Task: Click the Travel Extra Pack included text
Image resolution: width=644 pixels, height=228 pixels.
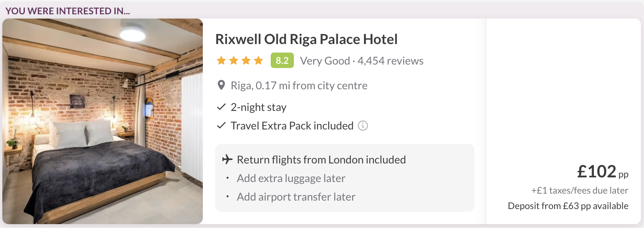Action: tap(292, 126)
